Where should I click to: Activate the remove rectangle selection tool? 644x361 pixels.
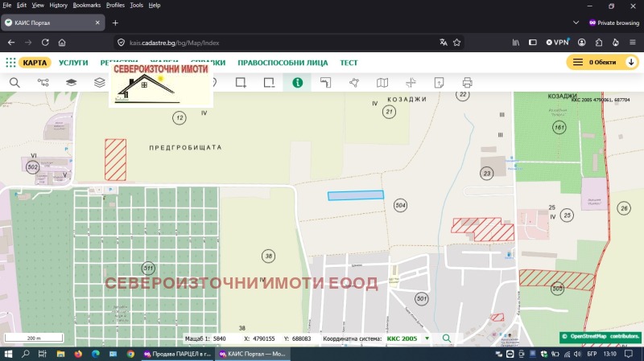[269, 83]
